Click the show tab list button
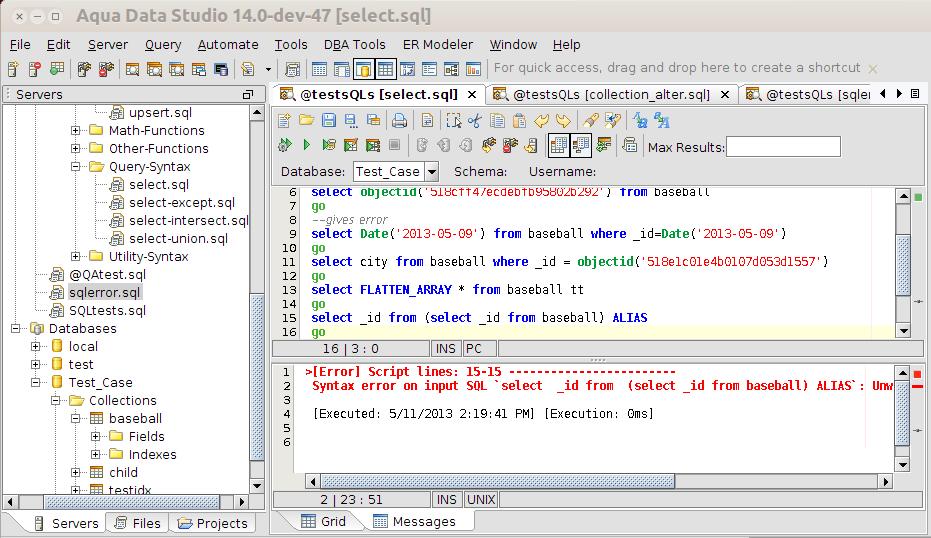The height and width of the screenshot is (538, 931). (915, 94)
